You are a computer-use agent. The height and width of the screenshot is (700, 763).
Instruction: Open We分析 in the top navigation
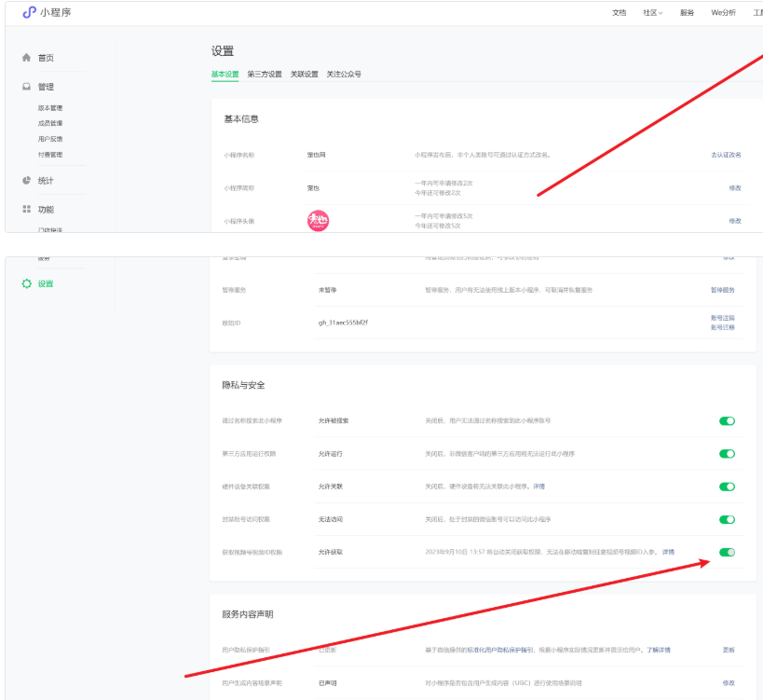coord(723,13)
